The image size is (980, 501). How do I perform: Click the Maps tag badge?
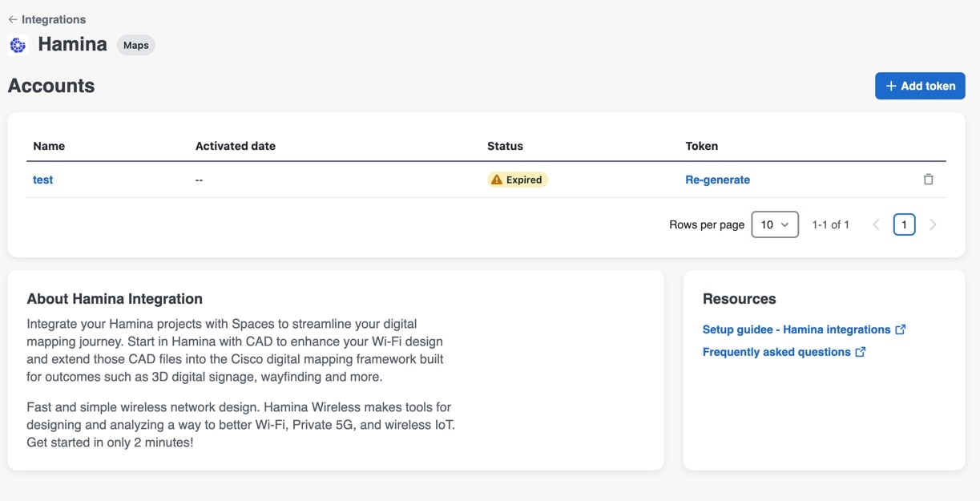[136, 46]
